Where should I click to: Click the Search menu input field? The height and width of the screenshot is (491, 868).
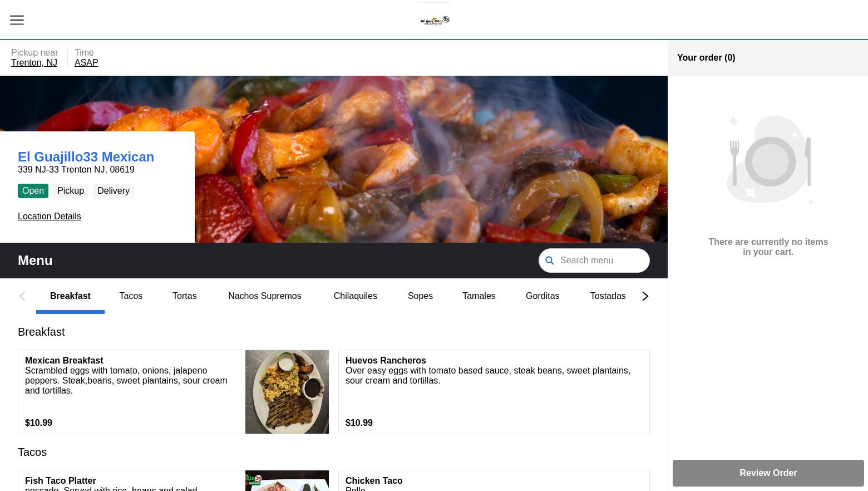[601, 261]
